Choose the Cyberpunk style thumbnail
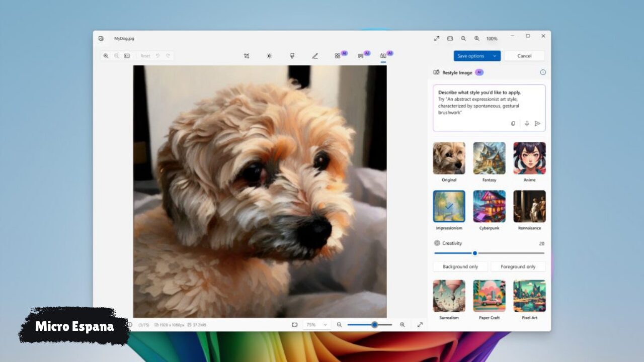 (x=489, y=206)
